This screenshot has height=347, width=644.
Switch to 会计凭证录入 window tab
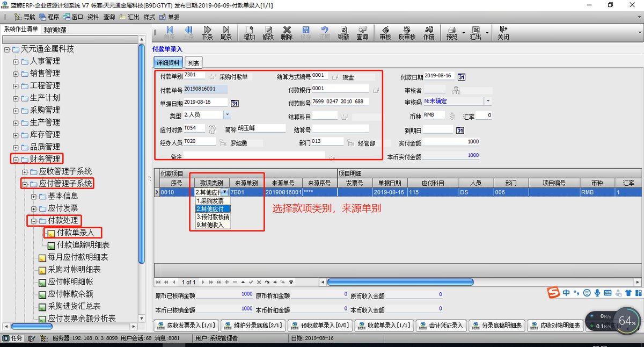(x=441, y=326)
